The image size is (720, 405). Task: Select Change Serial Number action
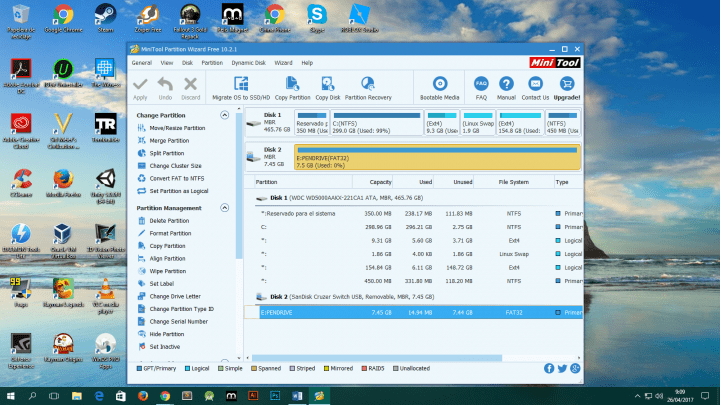tap(179, 322)
